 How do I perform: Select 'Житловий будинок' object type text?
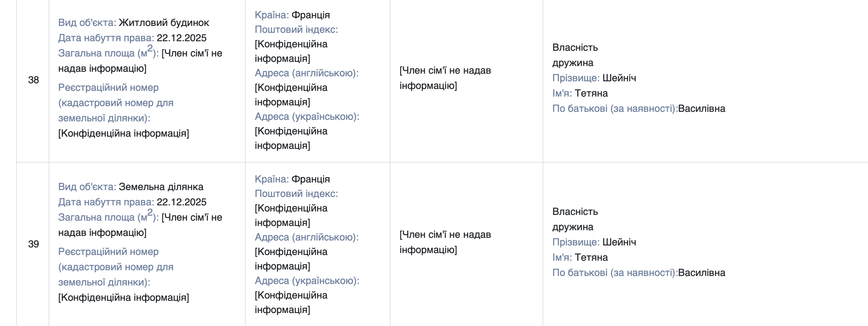tap(164, 23)
